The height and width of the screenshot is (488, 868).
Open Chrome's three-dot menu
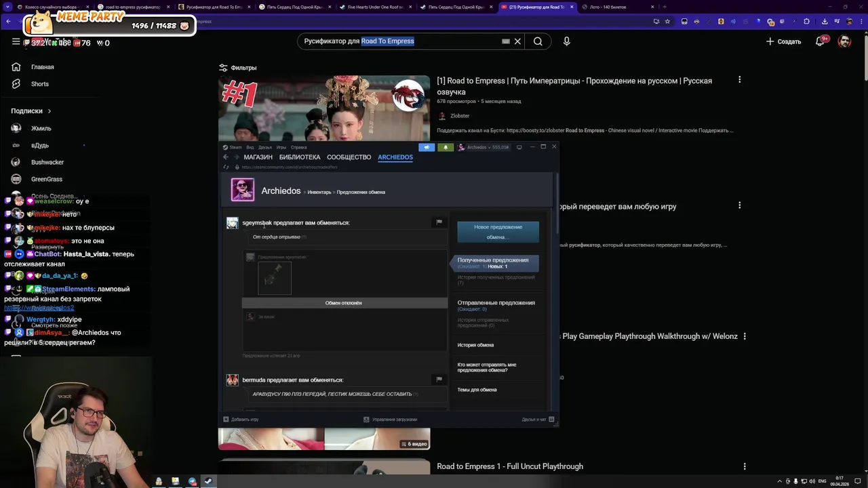pyautogui.click(x=861, y=22)
